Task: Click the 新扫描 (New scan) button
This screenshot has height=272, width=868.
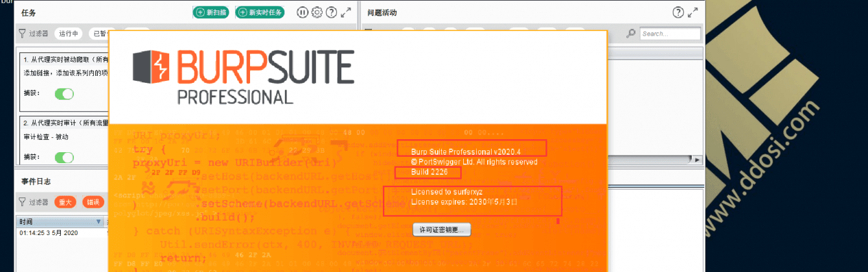Action: pyautogui.click(x=211, y=12)
